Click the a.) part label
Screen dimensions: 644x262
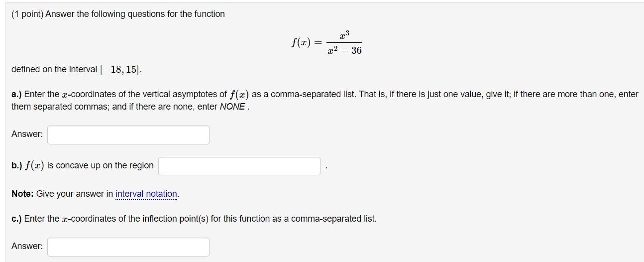point(16,94)
